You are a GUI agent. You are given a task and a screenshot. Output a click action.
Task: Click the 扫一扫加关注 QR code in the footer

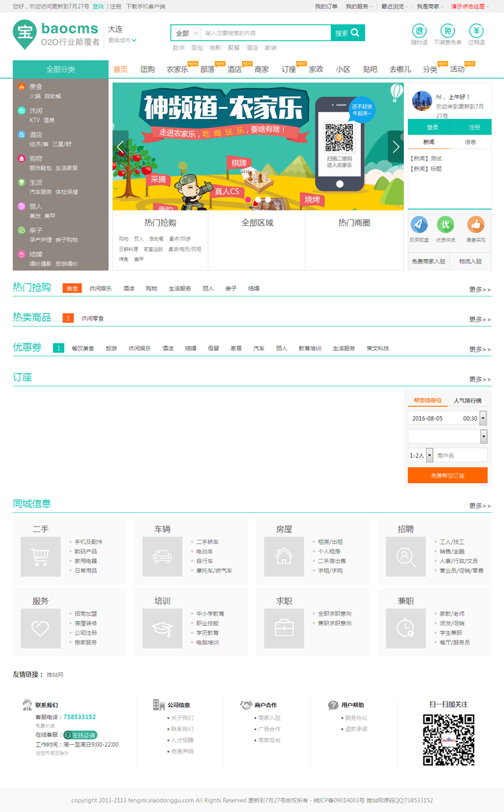[x=448, y=739]
